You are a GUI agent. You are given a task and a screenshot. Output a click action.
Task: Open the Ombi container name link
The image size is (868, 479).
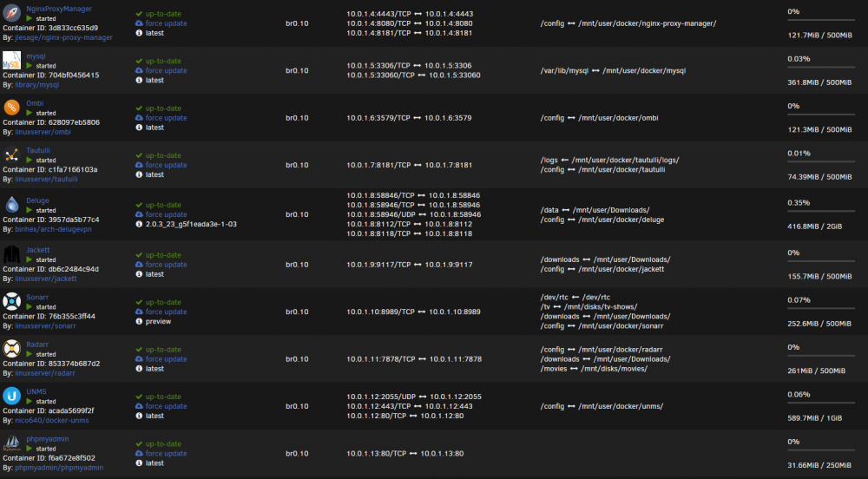pos(35,103)
